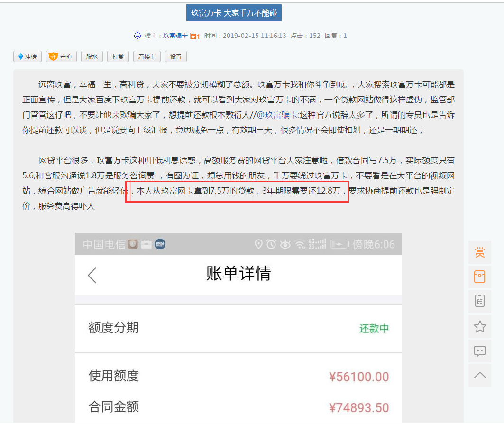Click the 使用额度 label
This screenshot has height=424, width=504.
(x=113, y=376)
